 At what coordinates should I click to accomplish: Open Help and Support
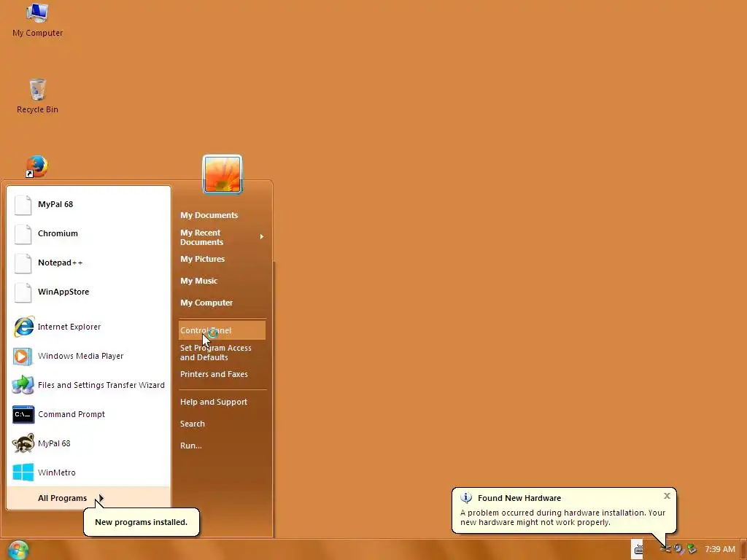(x=222, y=402)
